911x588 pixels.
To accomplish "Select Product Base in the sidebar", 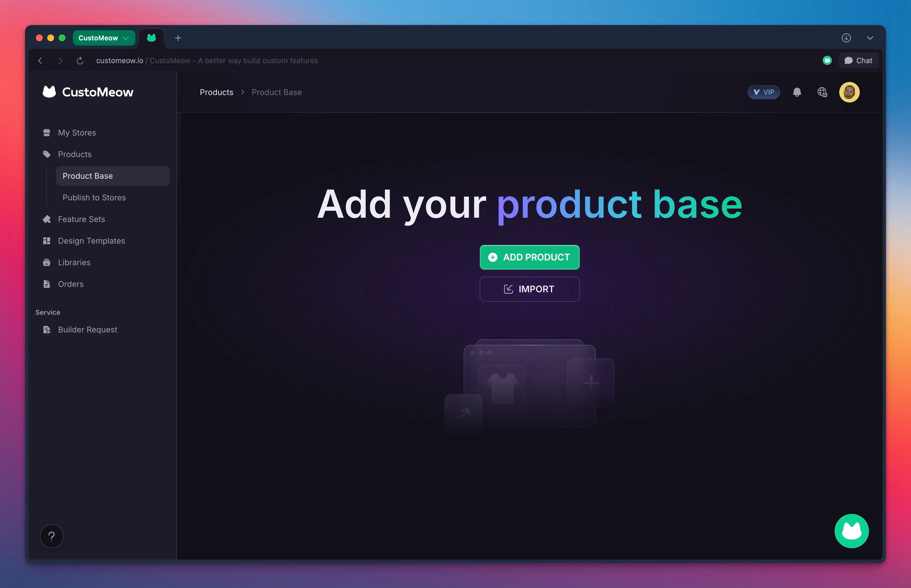I will pyautogui.click(x=113, y=176).
